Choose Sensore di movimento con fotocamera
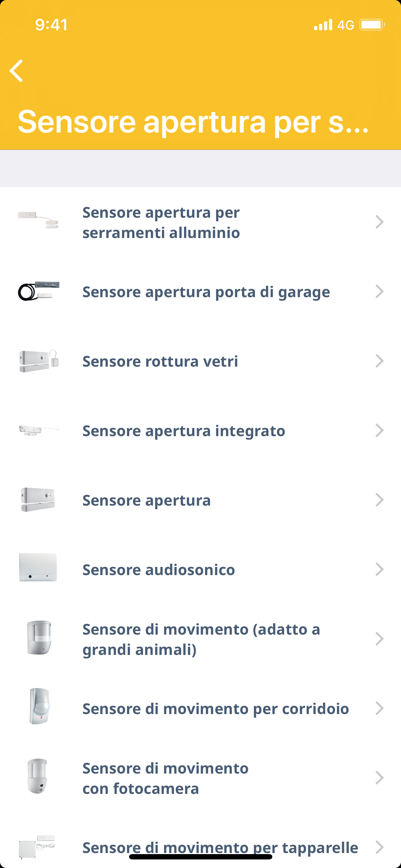 coord(165,778)
